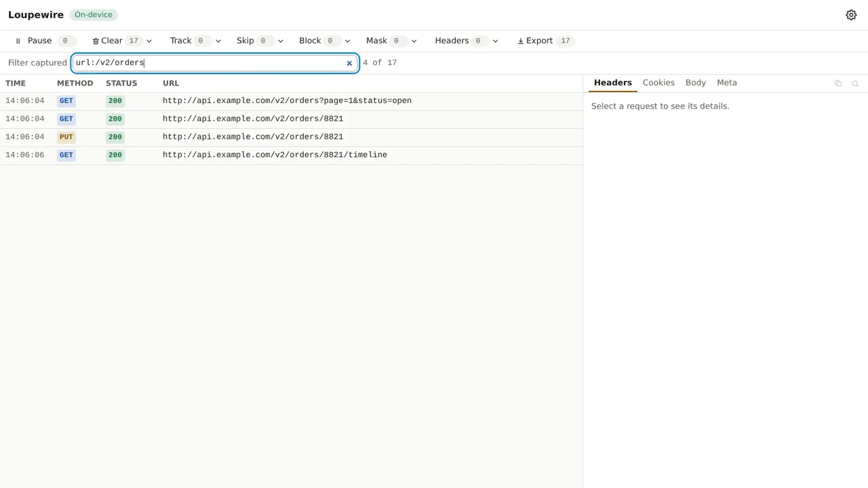The image size is (868, 488).
Task: Sort by the STATUS column header
Action: [121, 83]
